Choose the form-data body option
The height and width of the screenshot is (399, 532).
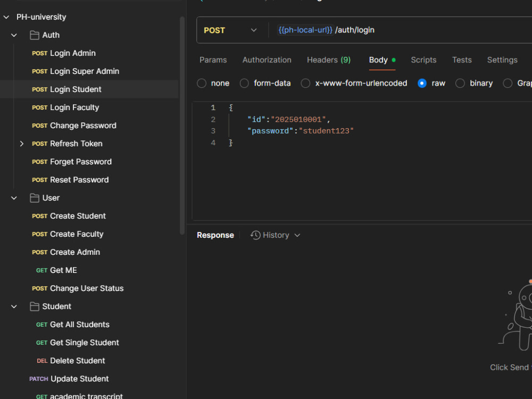point(244,83)
